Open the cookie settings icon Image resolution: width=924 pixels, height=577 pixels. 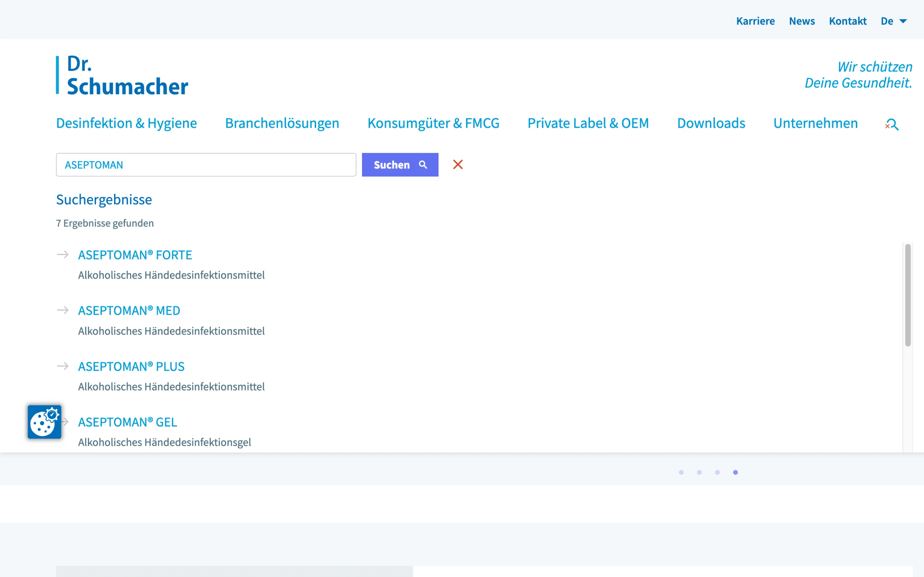tap(44, 422)
